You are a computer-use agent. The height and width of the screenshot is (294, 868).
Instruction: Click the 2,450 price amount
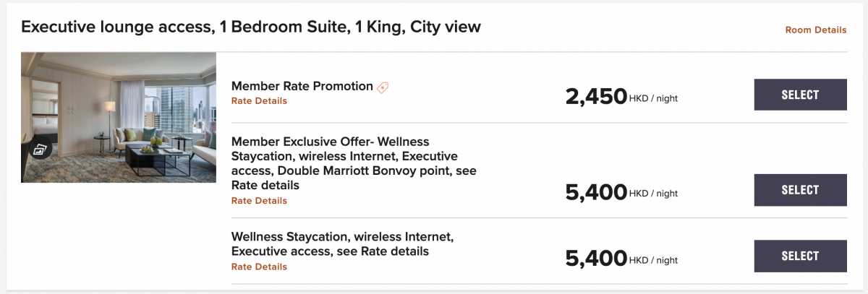point(596,96)
